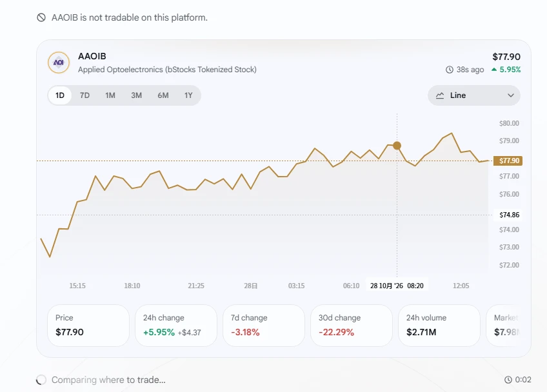Image resolution: width=547 pixels, height=392 pixels.
Task: Switch chart to 1Y range
Action: tap(188, 95)
